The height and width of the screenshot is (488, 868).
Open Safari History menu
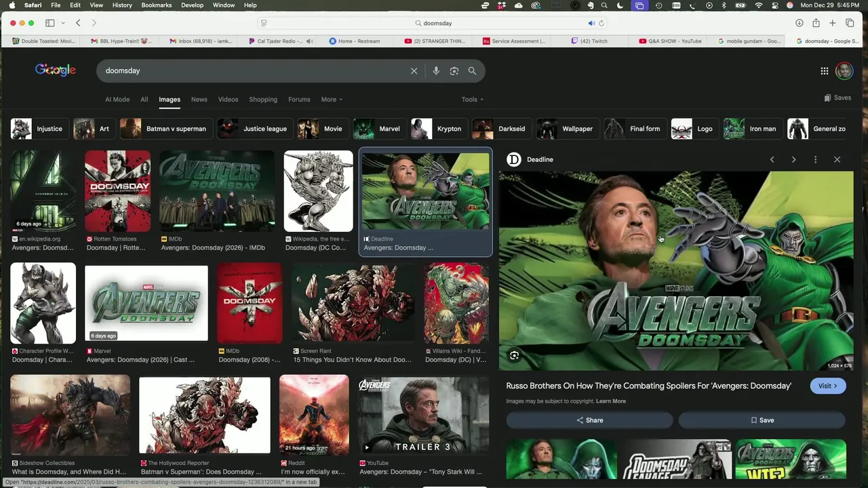point(122,5)
